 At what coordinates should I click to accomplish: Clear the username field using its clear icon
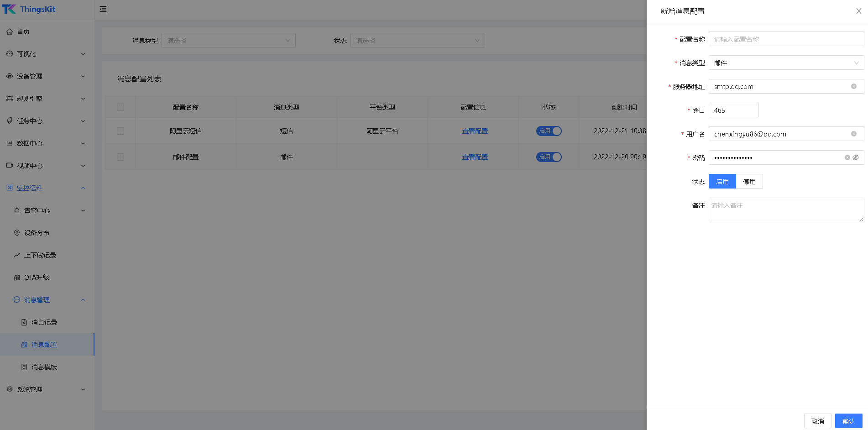click(853, 134)
